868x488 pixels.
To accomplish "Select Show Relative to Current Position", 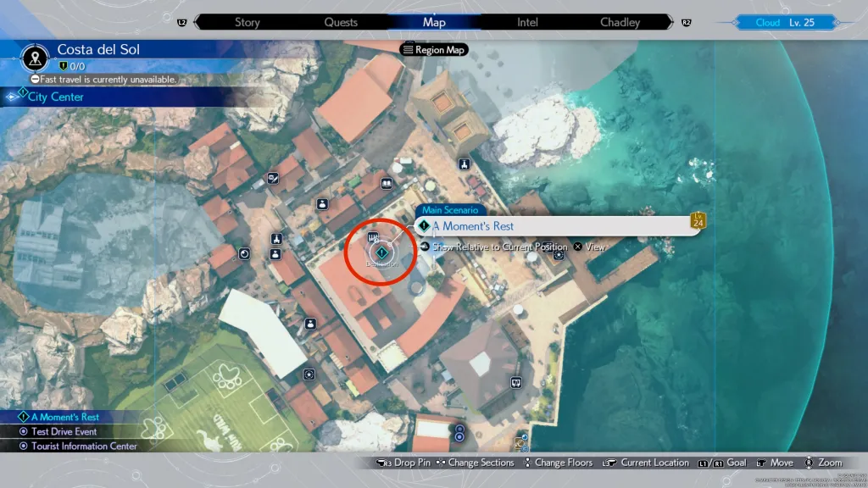I will pyautogui.click(x=493, y=247).
